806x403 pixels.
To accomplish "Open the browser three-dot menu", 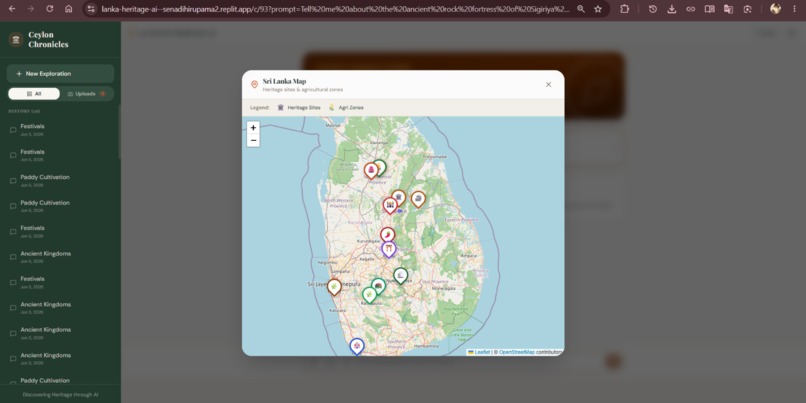I will (794, 9).
